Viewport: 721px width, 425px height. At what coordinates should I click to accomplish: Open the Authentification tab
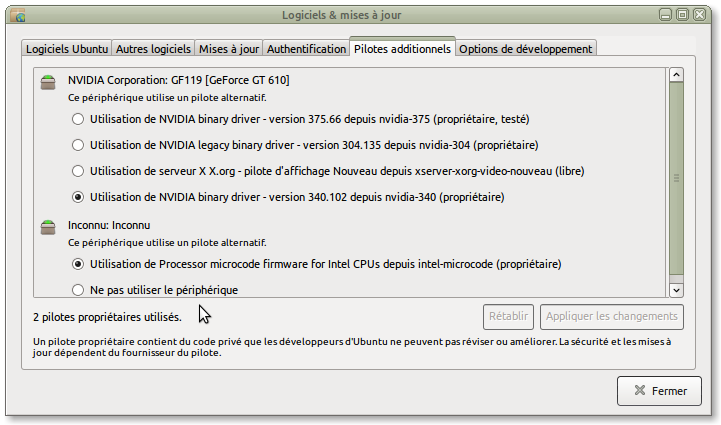[306, 48]
